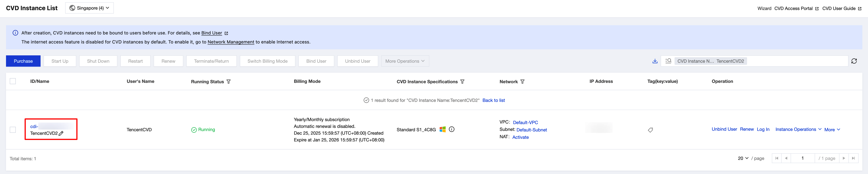Click the download instance list icon

(x=655, y=61)
